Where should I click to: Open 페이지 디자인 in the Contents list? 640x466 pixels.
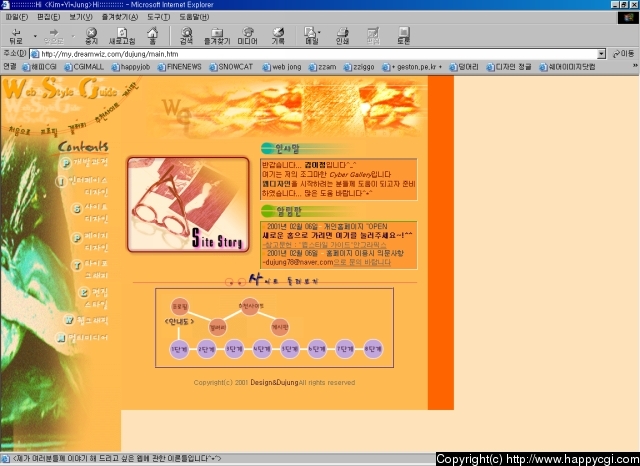(x=90, y=242)
